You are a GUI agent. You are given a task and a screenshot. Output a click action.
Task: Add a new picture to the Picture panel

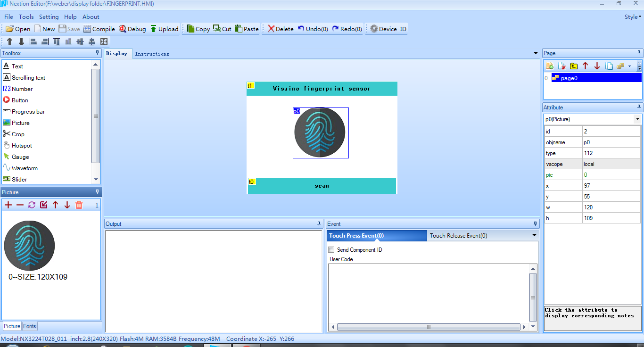tap(8, 205)
